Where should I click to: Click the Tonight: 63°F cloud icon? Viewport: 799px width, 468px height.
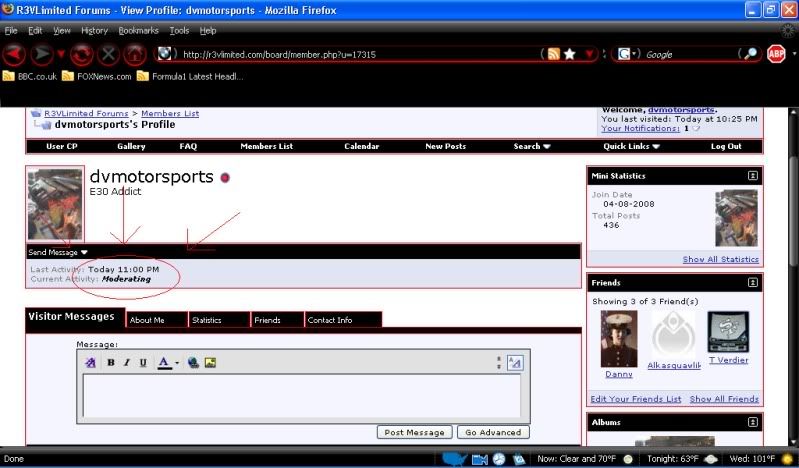coord(711,459)
